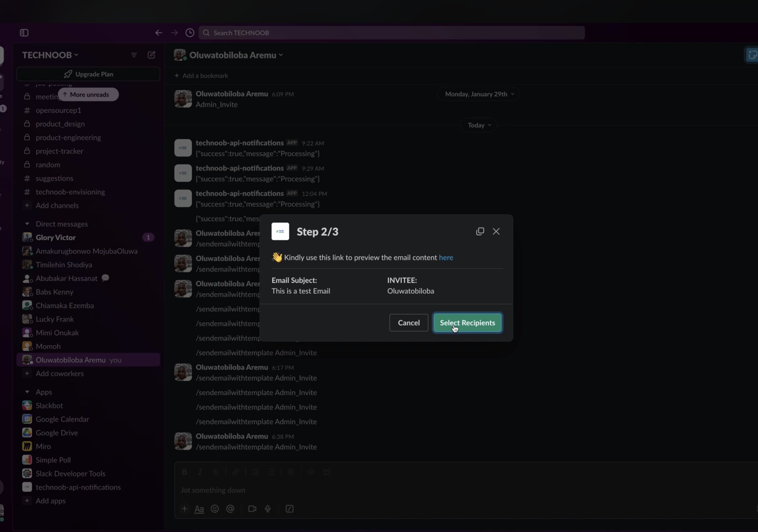
Task: Open the Monday, January 29th date dropdown
Action: click(478, 94)
